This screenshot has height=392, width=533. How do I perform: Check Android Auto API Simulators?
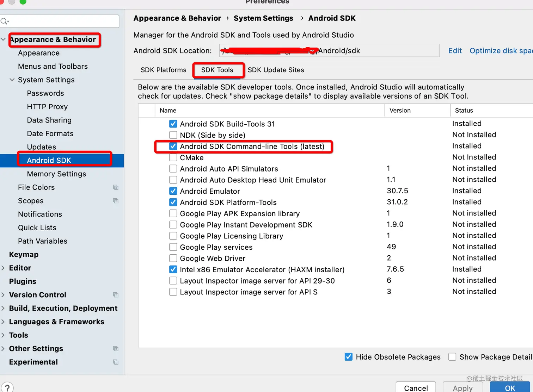pos(173,169)
